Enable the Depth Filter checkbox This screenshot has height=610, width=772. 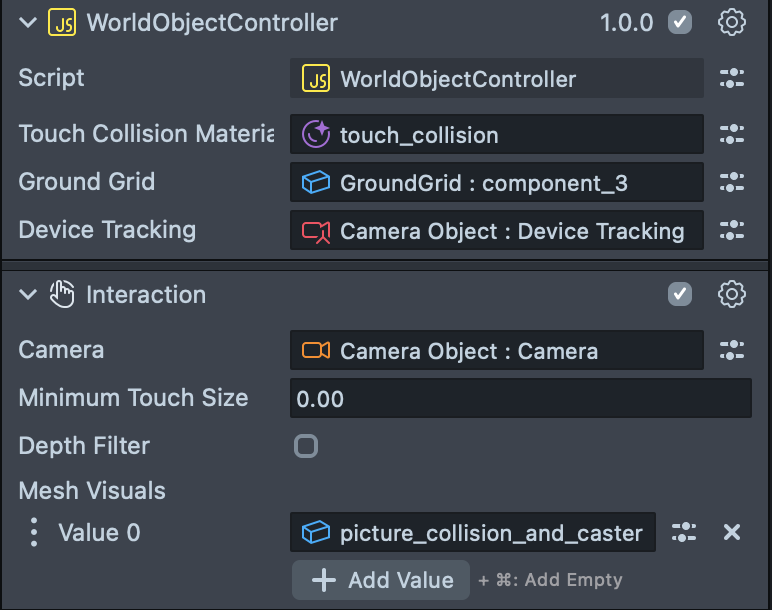coord(306,446)
